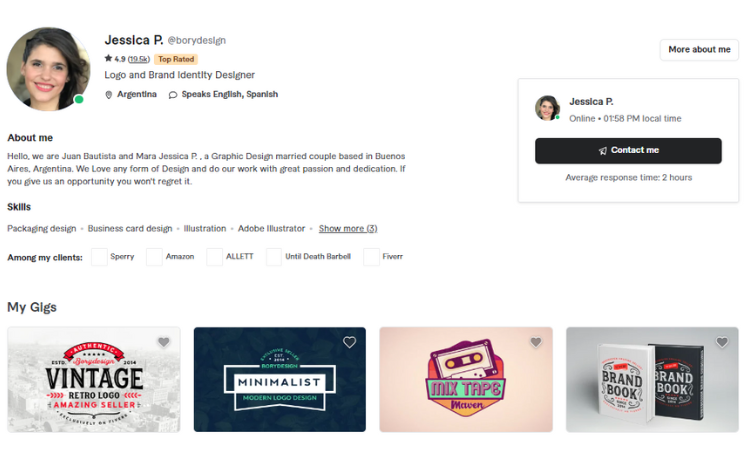Click the Fiverr client logo box
This screenshot has width=746, height=465.
tap(372, 257)
